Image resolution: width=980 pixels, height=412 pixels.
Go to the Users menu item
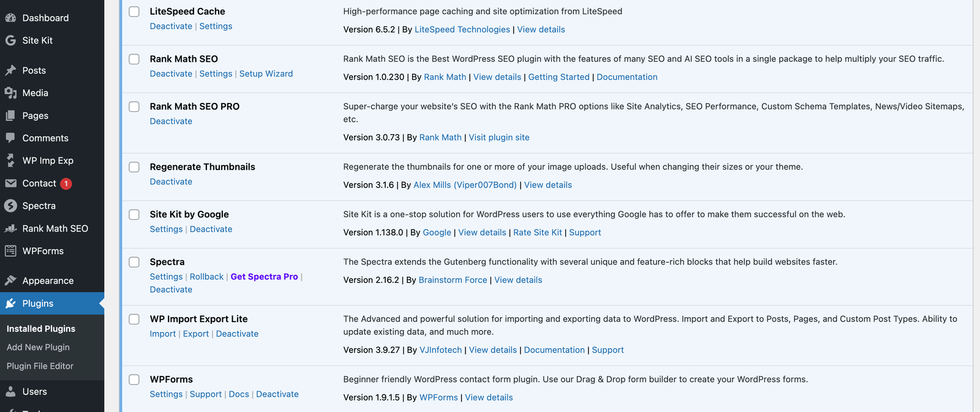click(x=34, y=392)
